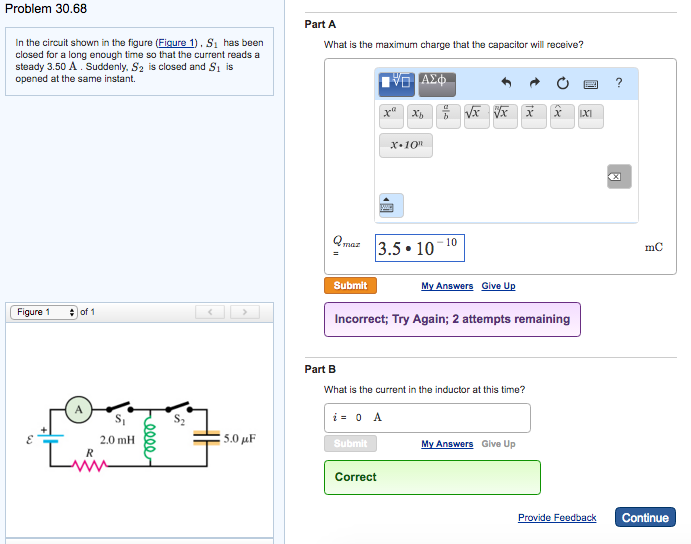
Task: Click the circuit diagram figure
Action: click(141, 434)
